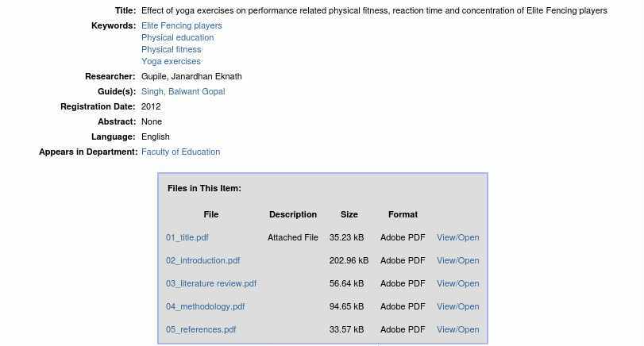Select the 05_references.pdf file link
The image size is (644, 346).
[201, 329]
